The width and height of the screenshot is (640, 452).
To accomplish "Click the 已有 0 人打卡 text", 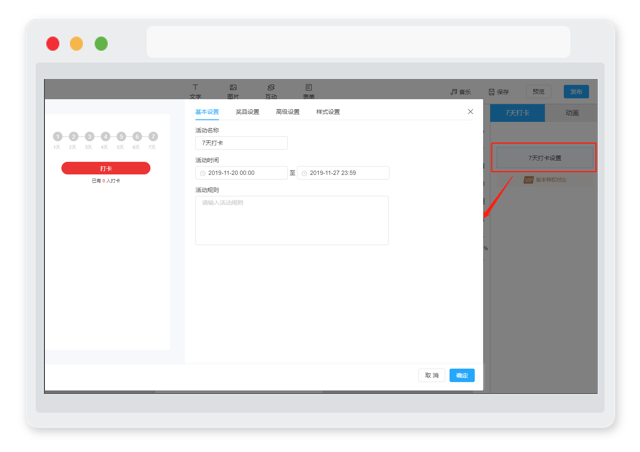I will [106, 181].
